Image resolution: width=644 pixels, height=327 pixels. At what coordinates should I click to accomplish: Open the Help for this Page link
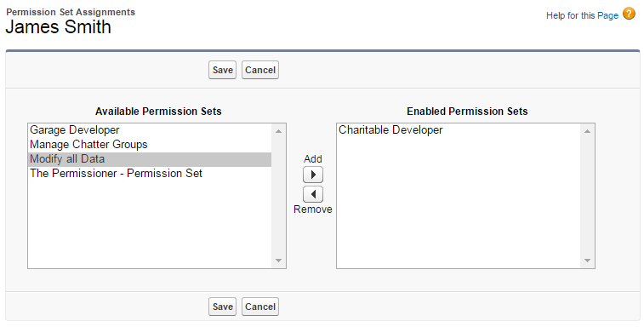(x=582, y=15)
